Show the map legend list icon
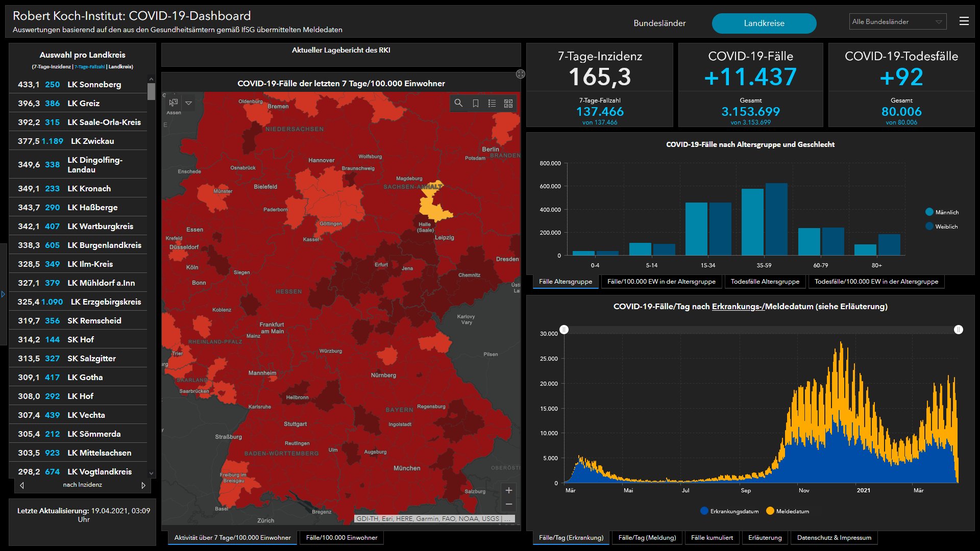The width and height of the screenshot is (980, 551). click(492, 103)
